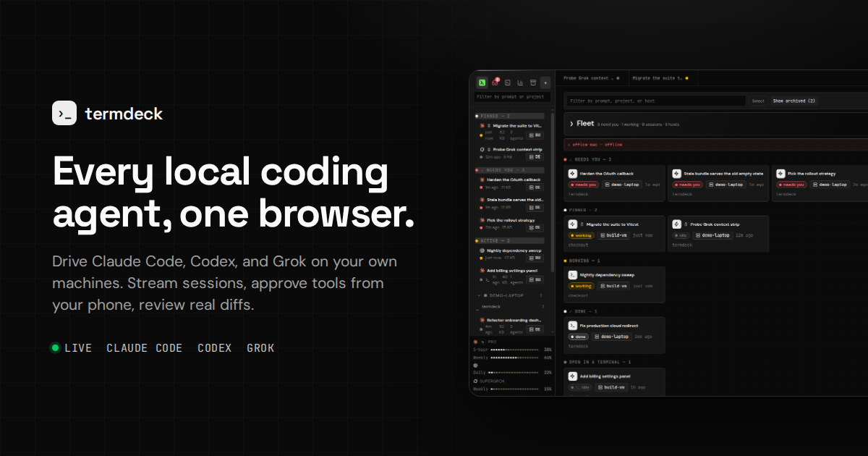Click icon beside sidebar Probe Grok context strip
This screenshot has width=868, height=456.
coord(482,150)
